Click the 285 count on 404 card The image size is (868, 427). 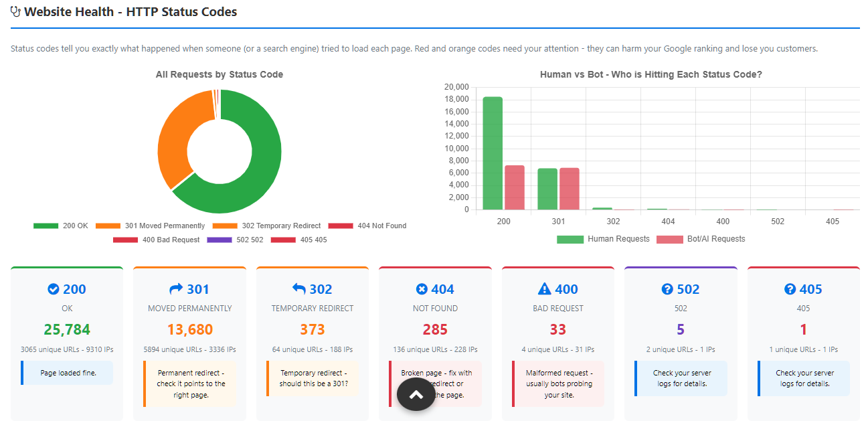tap(435, 329)
